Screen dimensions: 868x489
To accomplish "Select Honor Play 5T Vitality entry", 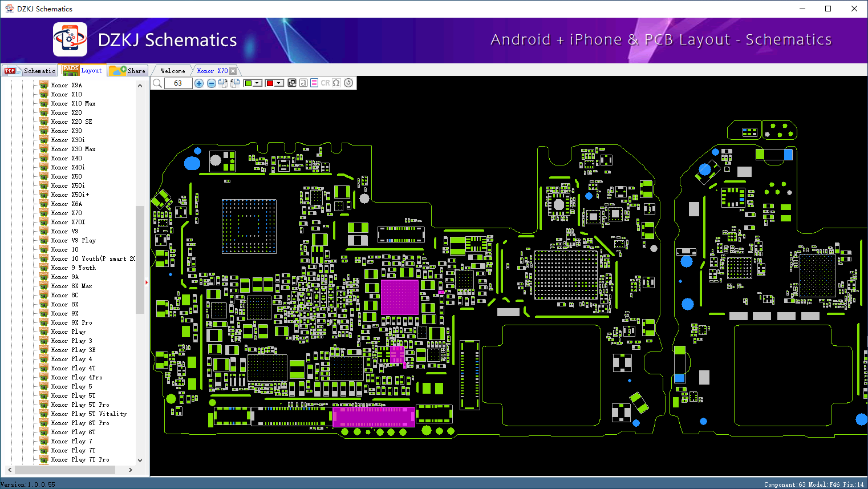I will click(89, 414).
